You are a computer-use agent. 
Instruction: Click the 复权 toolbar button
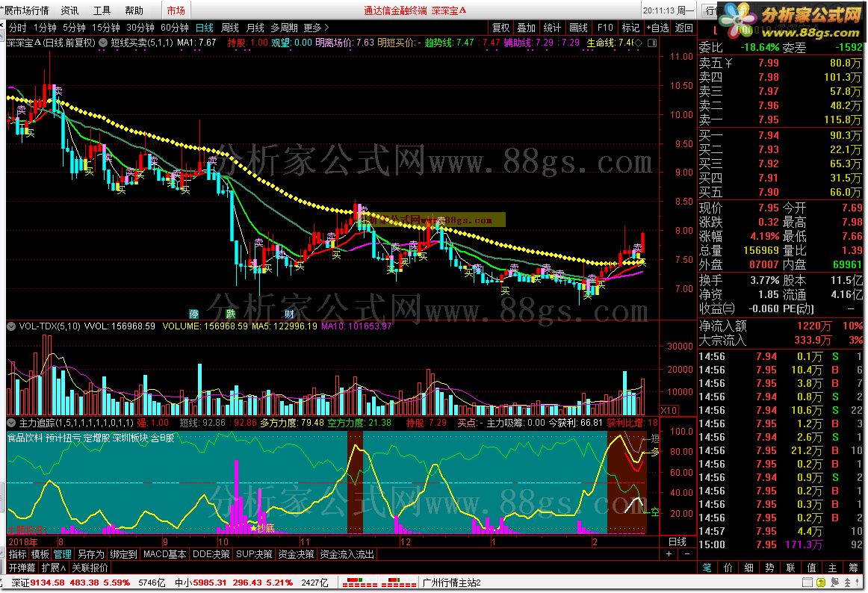[x=500, y=28]
